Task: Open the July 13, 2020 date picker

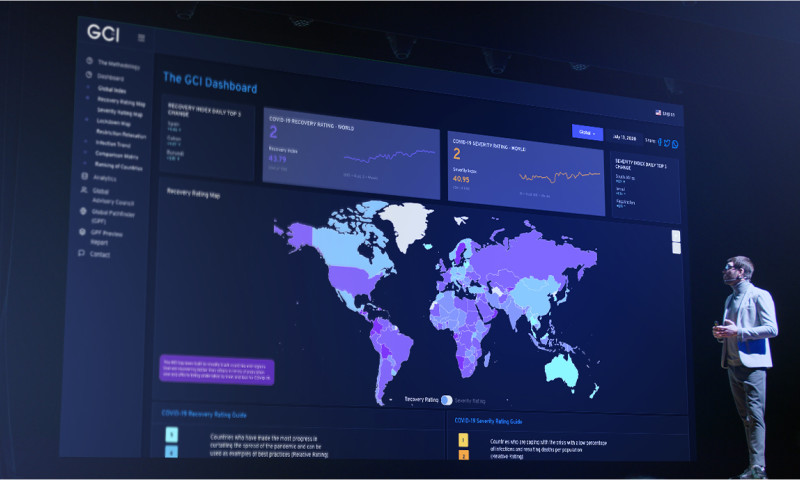Action: click(623, 136)
